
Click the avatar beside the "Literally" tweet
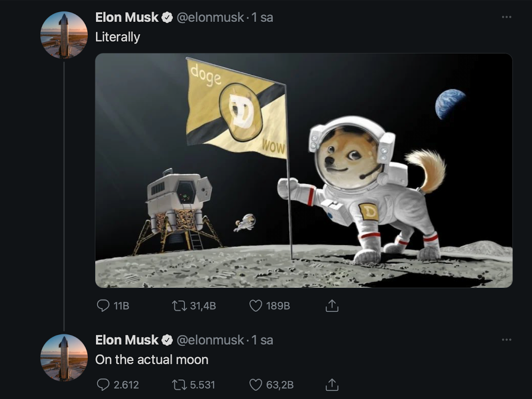(64, 35)
